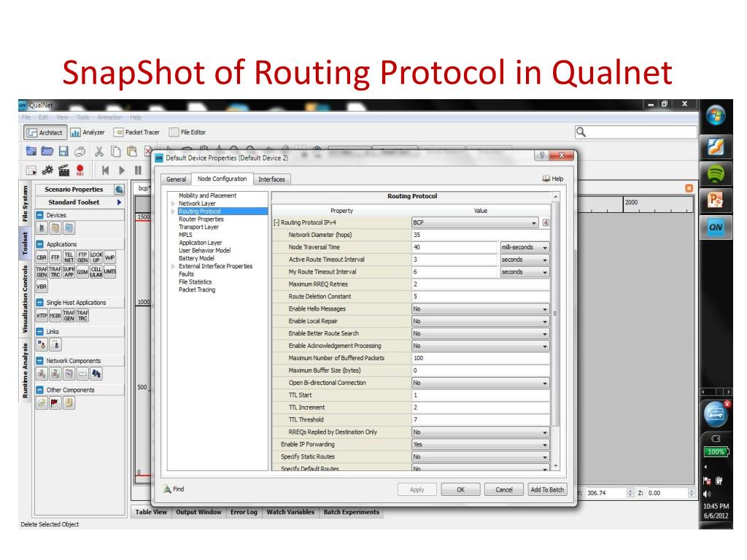Expand the Network Layer tree node
Viewport: 747px width, 560px height.
click(173, 203)
